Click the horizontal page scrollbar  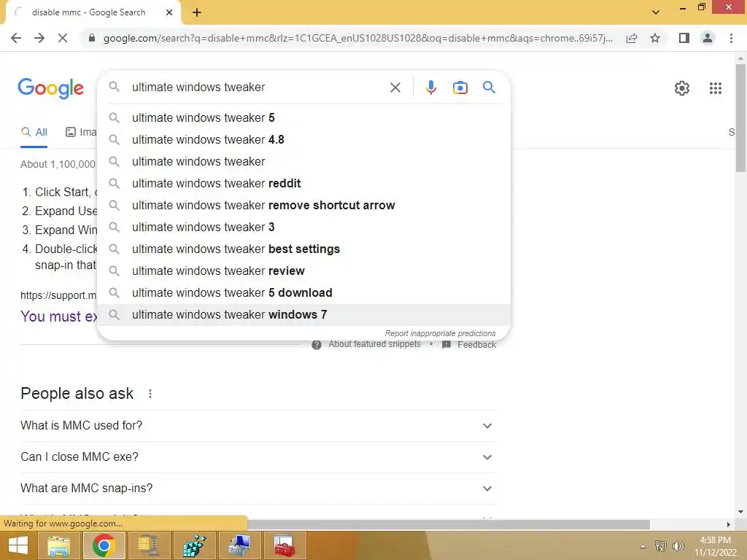(448, 524)
